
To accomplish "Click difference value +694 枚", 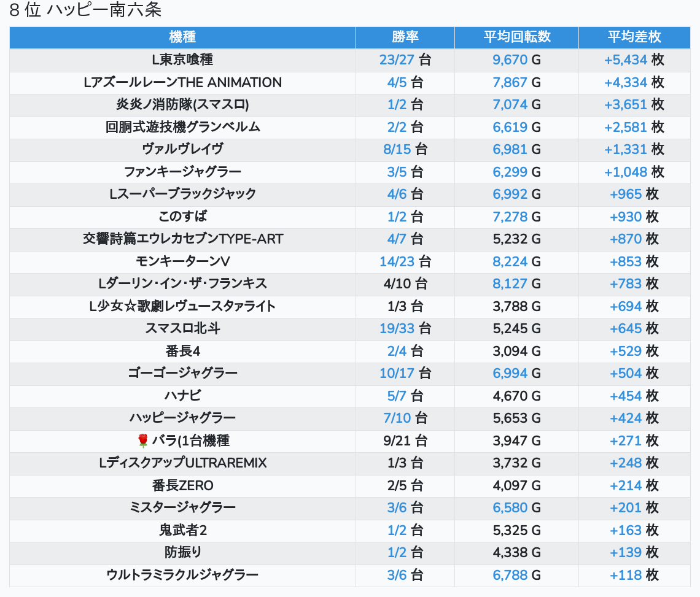I will click(634, 307).
